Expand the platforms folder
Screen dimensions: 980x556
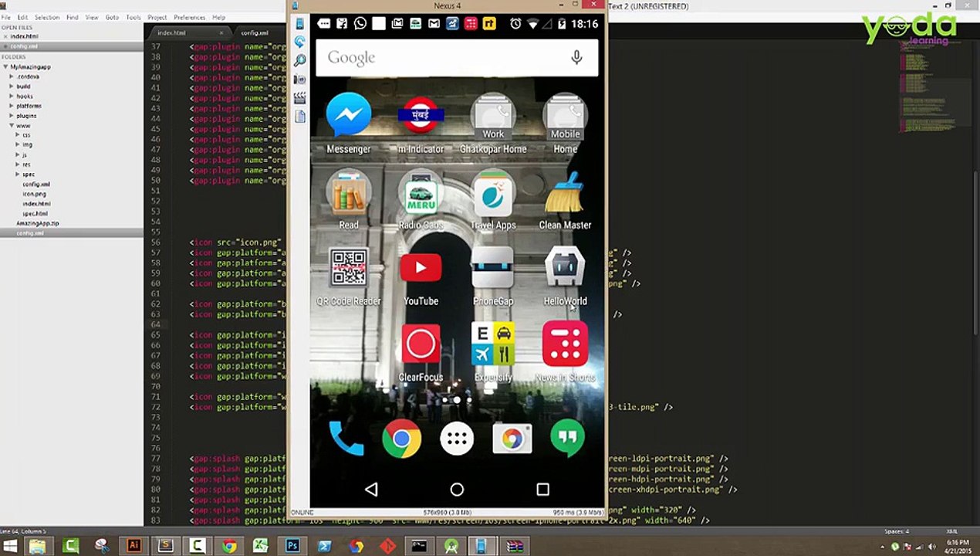pyautogui.click(x=12, y=106)
